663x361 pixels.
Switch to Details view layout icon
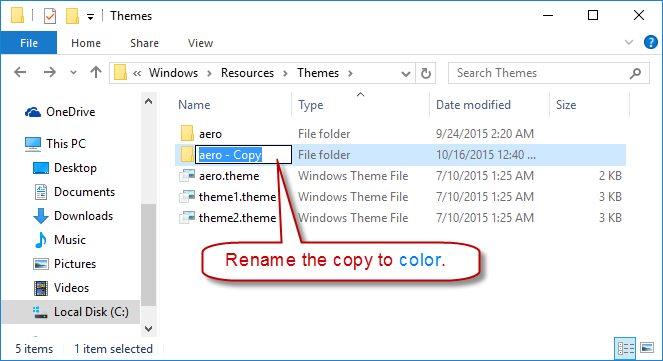coord(625,349)
